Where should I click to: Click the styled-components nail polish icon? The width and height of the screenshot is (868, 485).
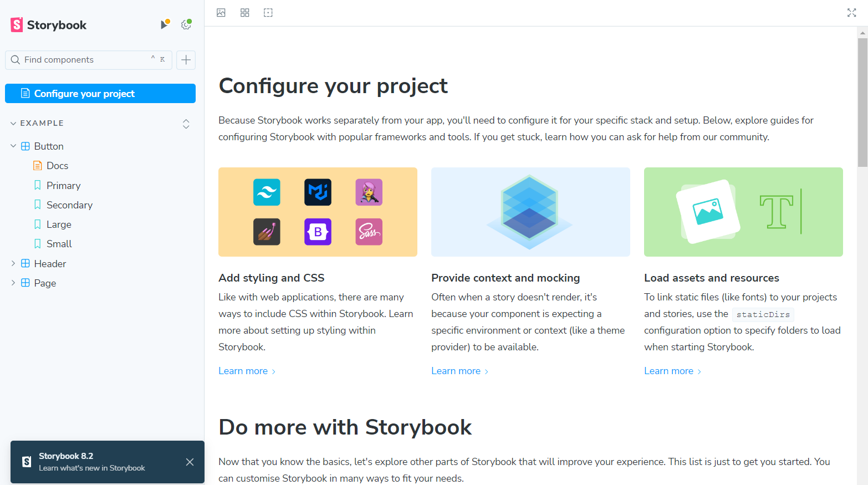[267, 232]
